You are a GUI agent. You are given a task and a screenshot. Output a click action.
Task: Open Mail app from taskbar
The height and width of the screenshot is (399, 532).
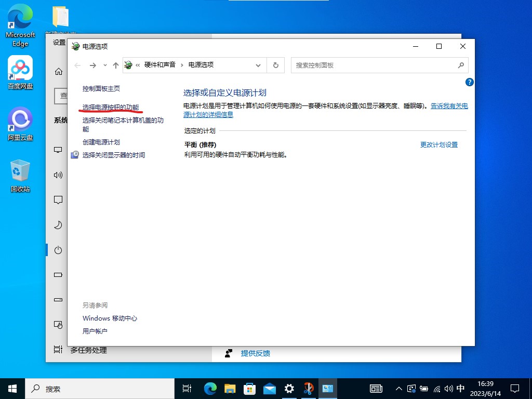[270, 389]
